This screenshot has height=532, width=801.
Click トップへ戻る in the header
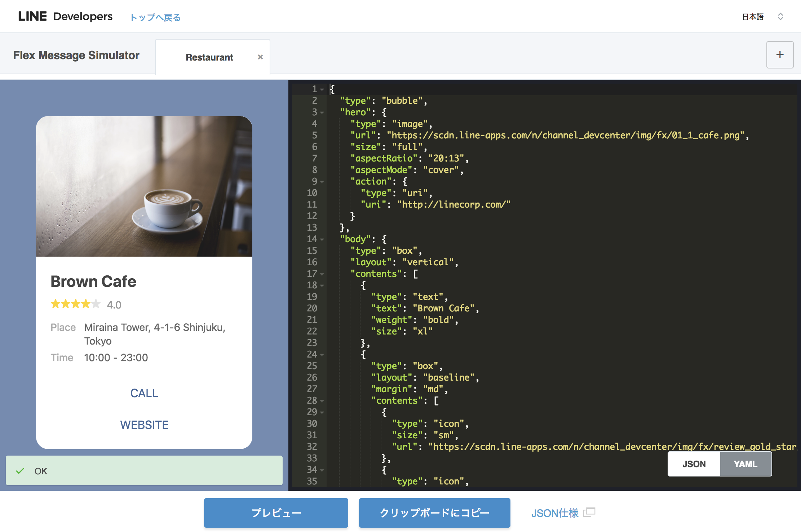pyautogui.click(x=155, y=17)
